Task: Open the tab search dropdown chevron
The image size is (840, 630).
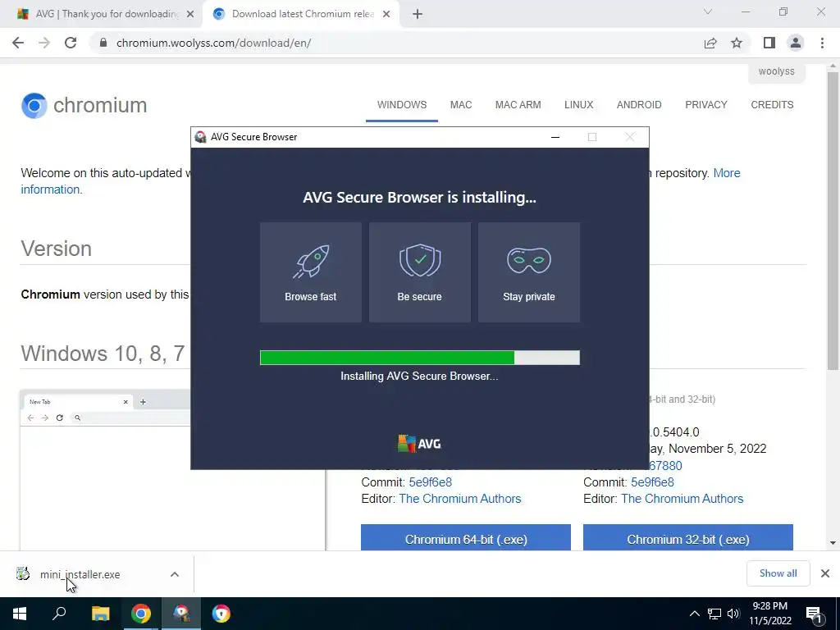Action: pos(708,11)
